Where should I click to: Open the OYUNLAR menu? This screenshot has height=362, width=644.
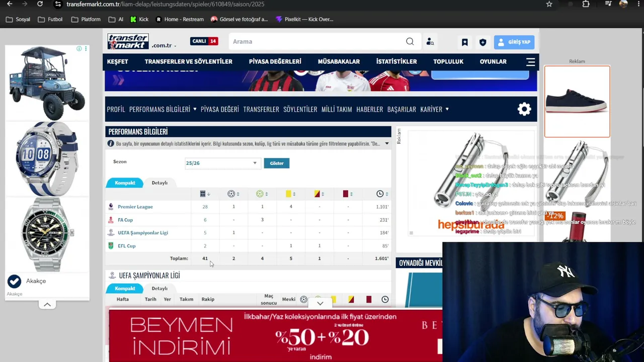point(493,62)
